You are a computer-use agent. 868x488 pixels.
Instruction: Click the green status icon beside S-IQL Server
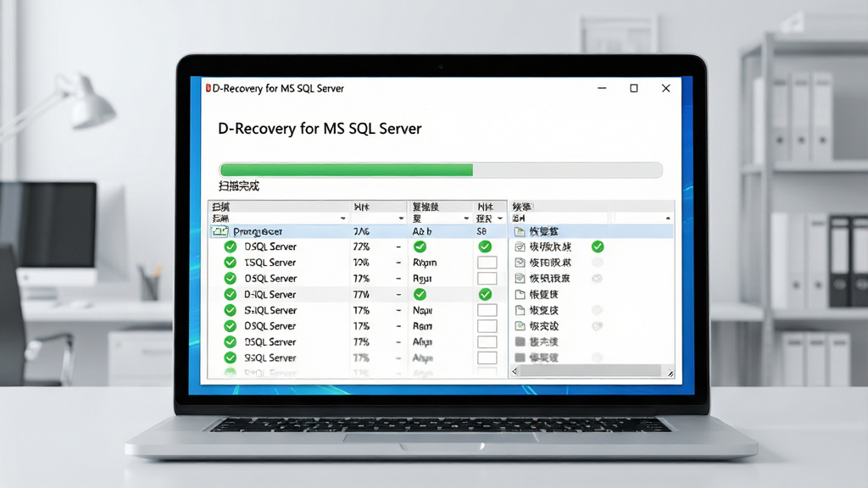231,310
